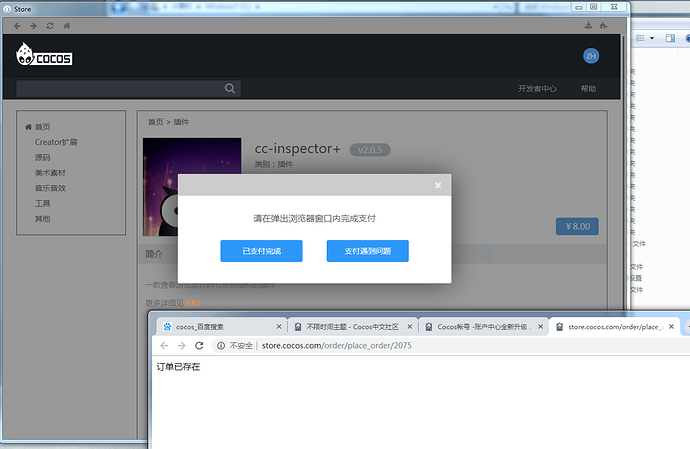Viewport: 690px width, 449px height.
Task: Toggle preview pane icon in Explorer window
Action: point(670,38)
